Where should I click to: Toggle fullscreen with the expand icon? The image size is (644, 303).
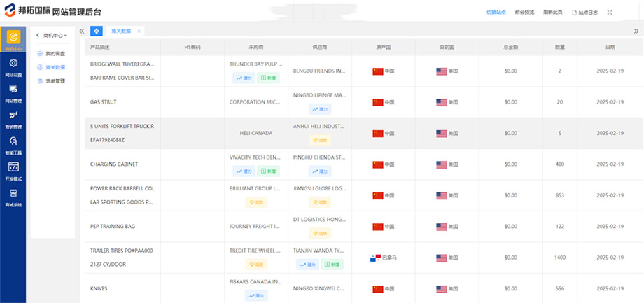tap(610, 13)
